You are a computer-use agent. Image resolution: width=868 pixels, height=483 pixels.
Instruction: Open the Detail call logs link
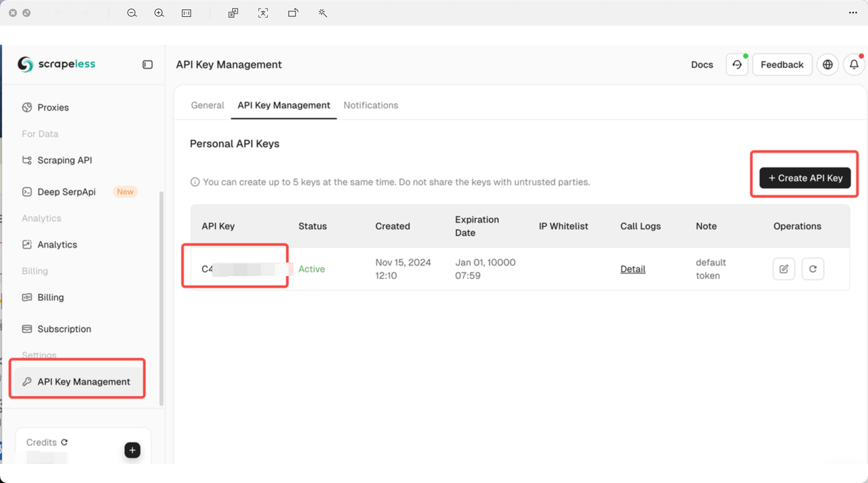633,269
